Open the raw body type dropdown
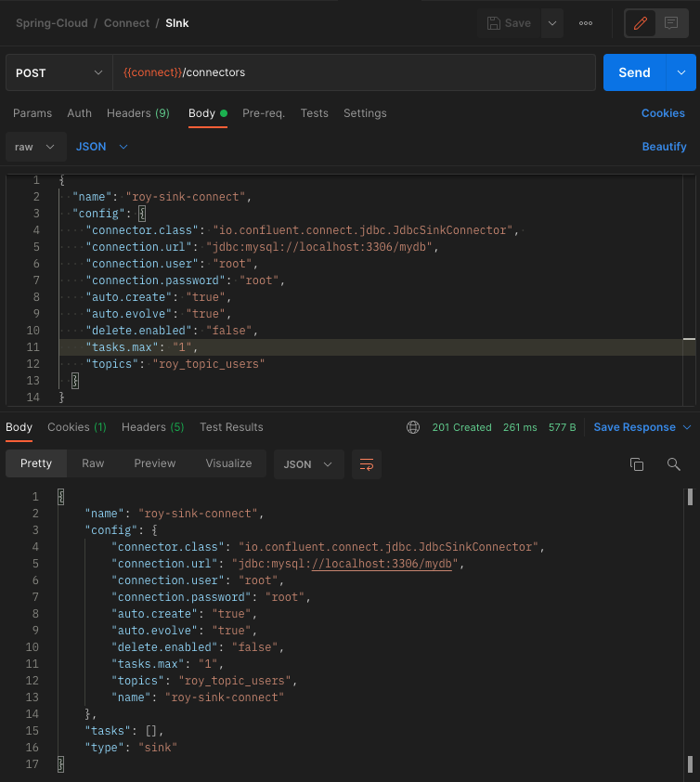 point(36,147)
